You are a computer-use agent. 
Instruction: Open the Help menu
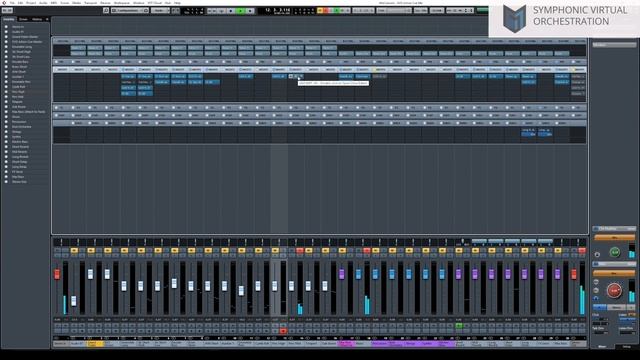pos(178,3)
